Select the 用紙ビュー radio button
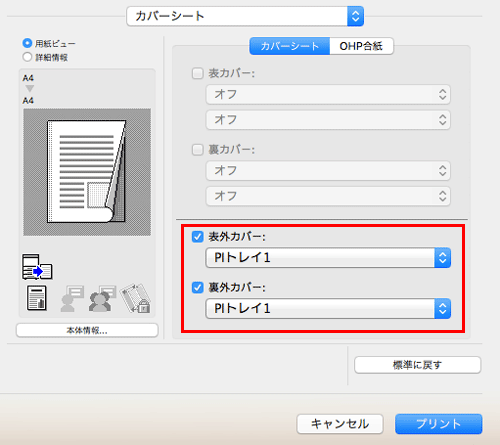Image resolution: width=500 pixels, height=445 pixels. tap(27, 43)
